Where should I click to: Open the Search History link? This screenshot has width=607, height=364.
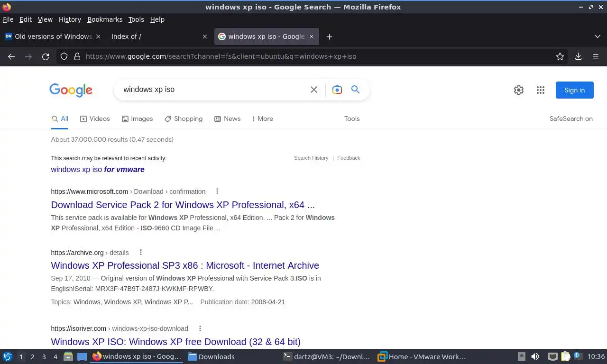[x=311, y=158]
